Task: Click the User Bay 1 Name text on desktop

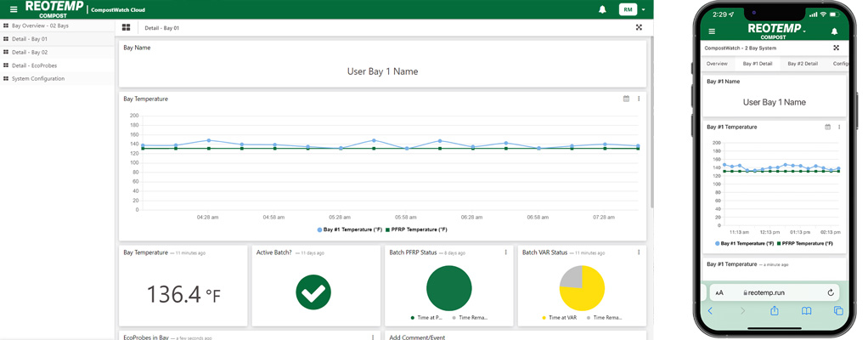Action: 382,71
